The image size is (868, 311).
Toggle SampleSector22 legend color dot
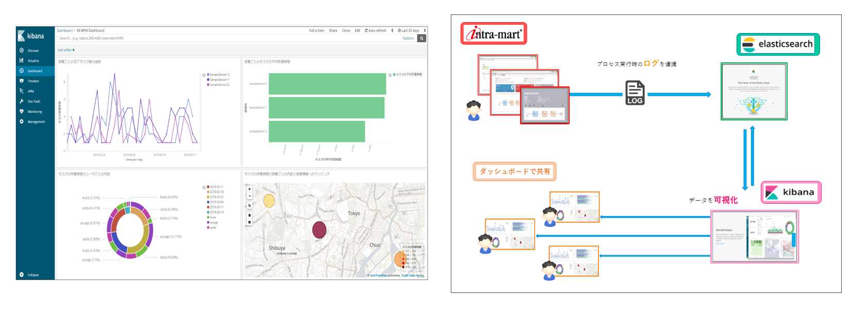point(208,85)
